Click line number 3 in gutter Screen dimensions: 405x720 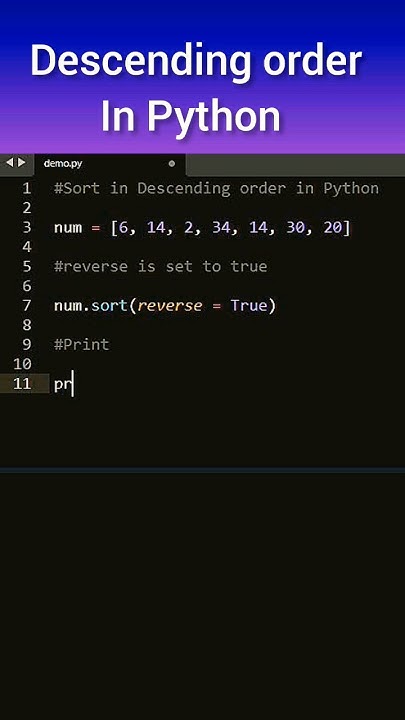pyautogui.click(x=26, y=227)
